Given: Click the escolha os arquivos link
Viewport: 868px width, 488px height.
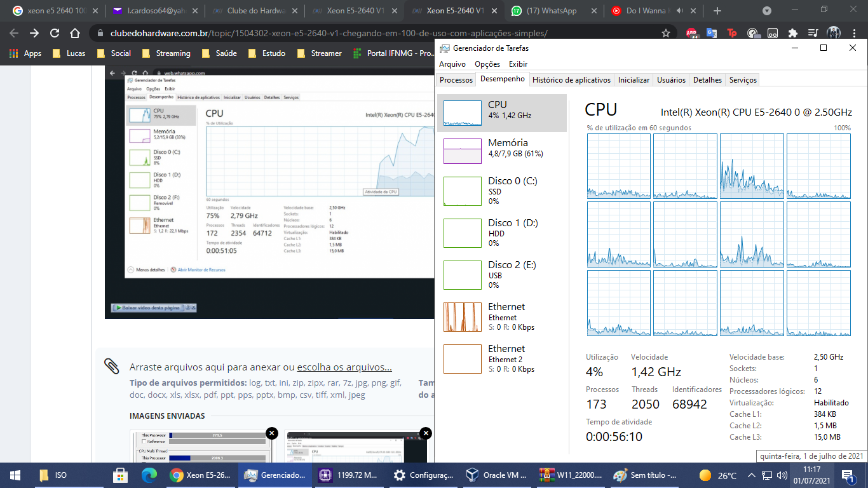Looking at the screenshot, I should tap(344, 367).
